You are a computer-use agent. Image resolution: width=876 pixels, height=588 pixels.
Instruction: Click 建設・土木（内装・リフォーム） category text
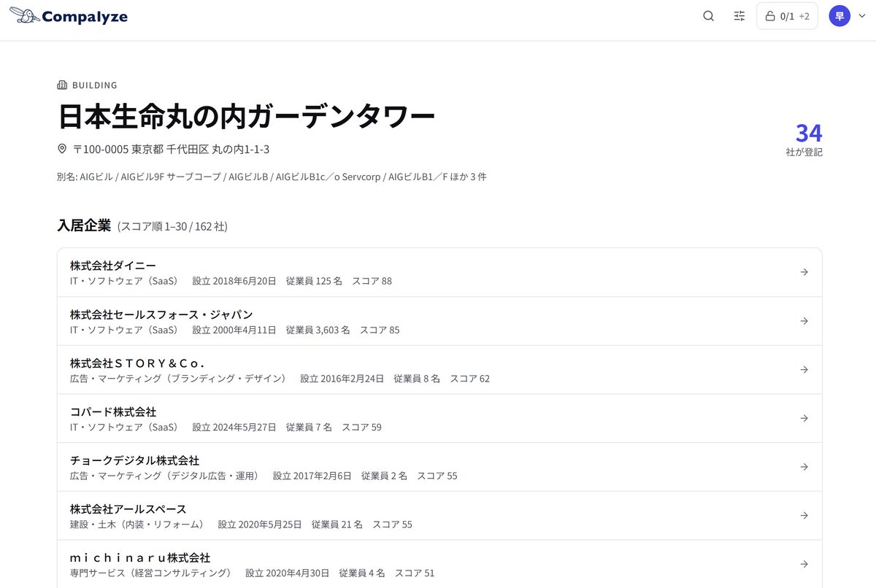pos(139,524)
